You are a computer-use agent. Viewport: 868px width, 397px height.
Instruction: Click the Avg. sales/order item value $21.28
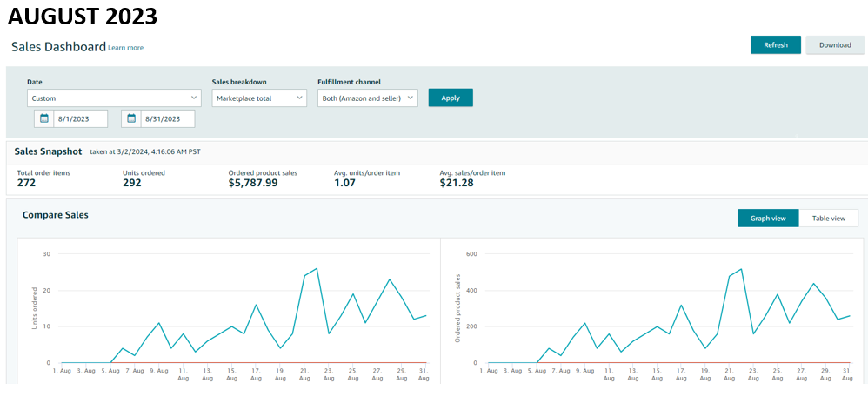point(457,184)
